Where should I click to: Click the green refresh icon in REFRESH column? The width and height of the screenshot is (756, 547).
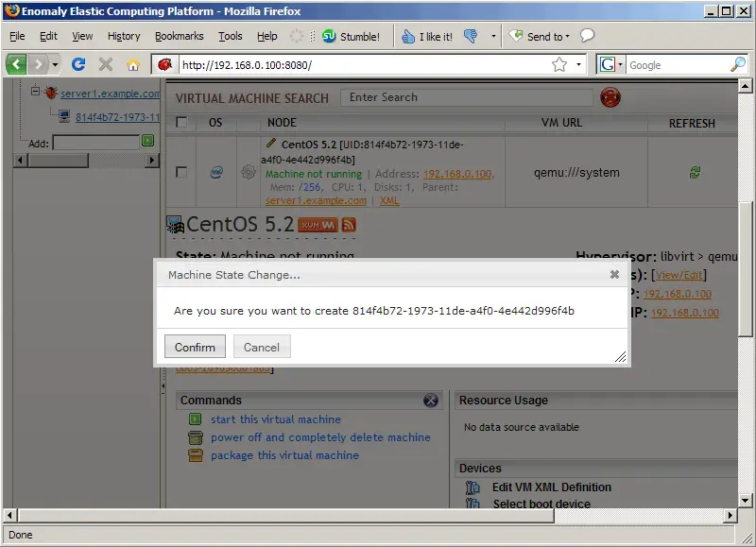pyautogui.click(x=695, y=172)
